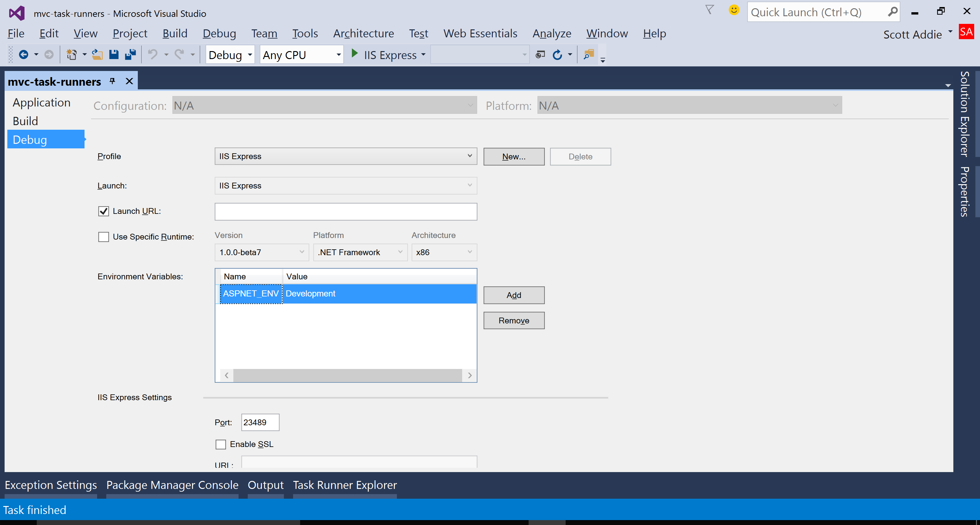This screenshot has width=980, height=525.
Task: Enable the Use Specific Runtime checkbox
Action: (x=104, y=237)
